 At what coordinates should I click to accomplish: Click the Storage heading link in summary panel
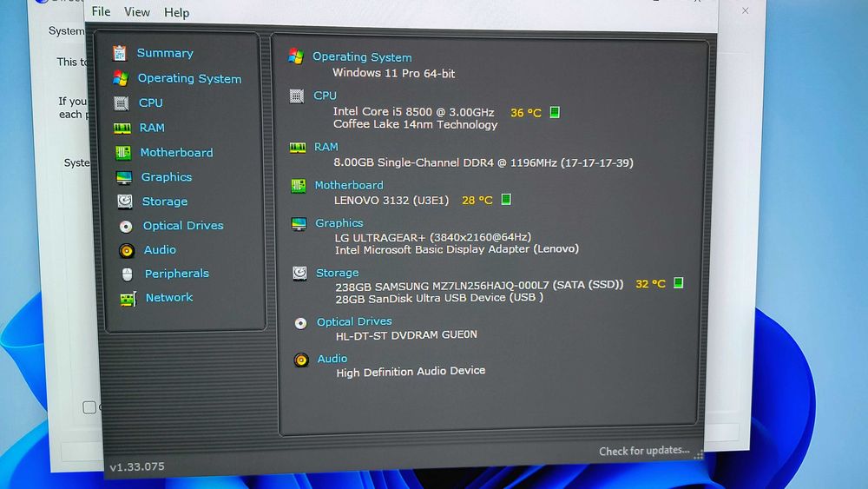click(x=337, y=273)
